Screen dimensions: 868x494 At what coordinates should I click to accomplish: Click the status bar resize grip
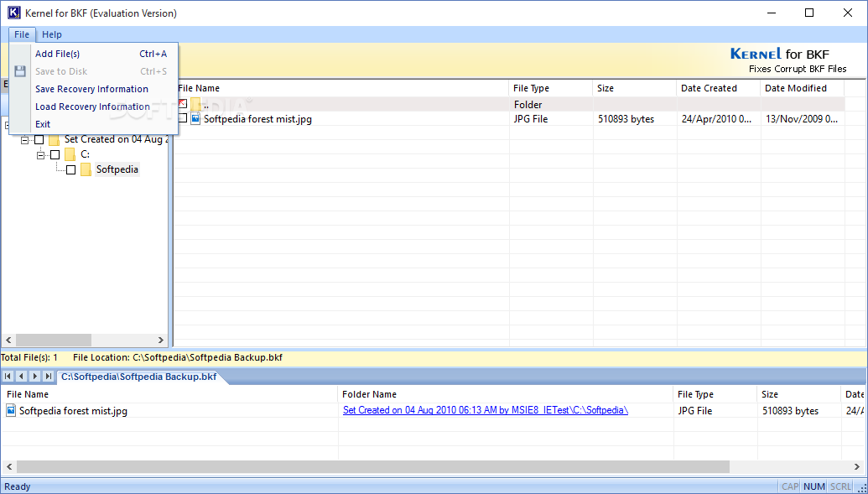[860, 487]
